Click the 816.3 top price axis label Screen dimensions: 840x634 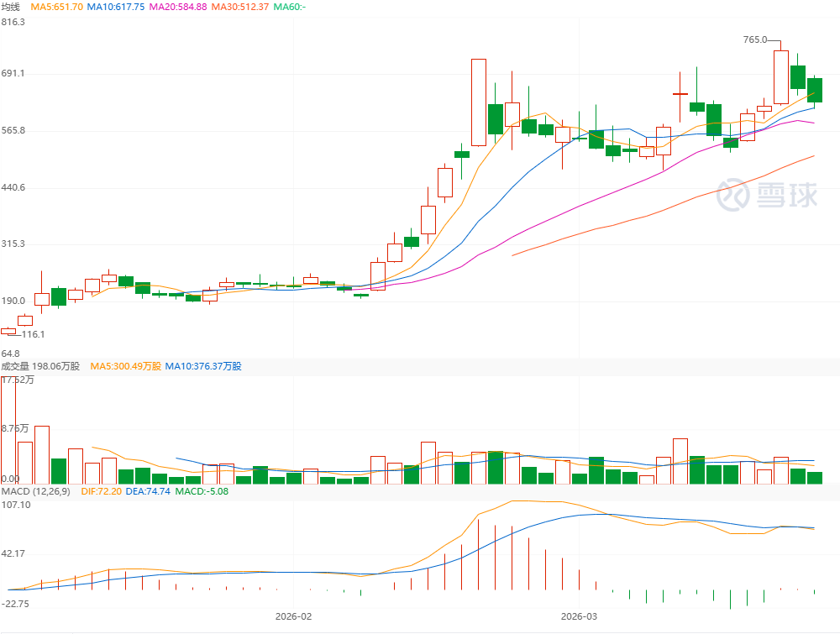point(13,22)
